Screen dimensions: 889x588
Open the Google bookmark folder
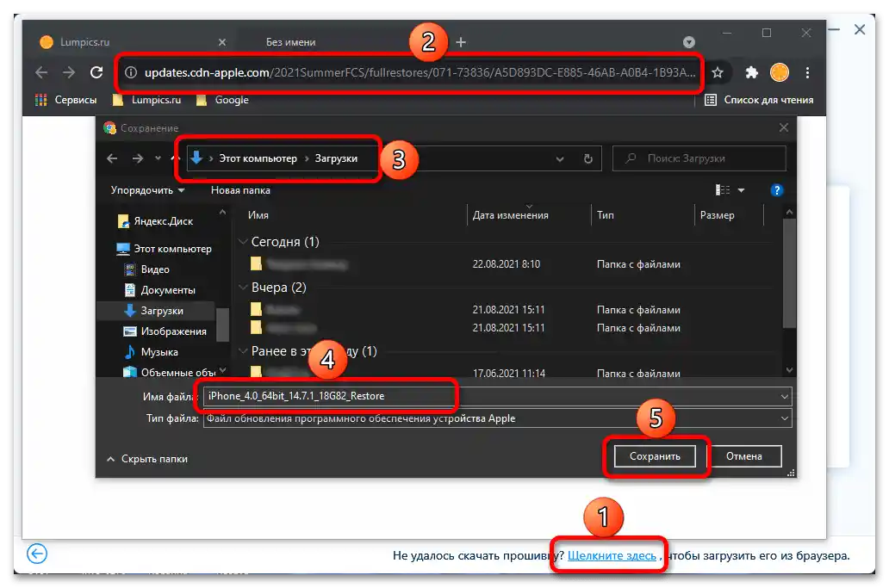pos(222,100)
